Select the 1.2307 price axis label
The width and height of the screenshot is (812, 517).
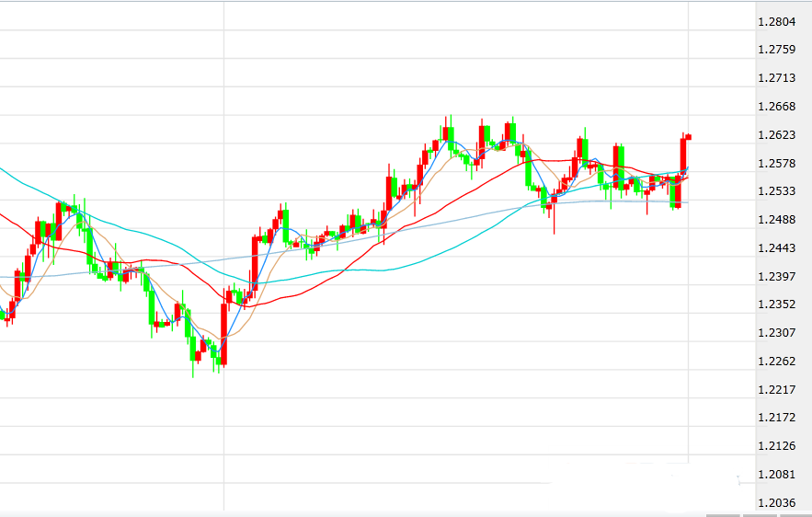776,333
